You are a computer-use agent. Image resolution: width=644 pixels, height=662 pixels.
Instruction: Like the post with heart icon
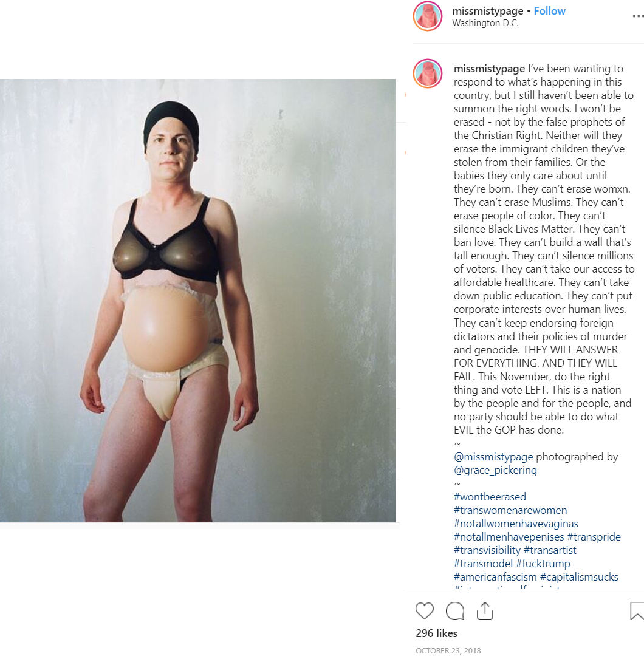click(425, 611)
